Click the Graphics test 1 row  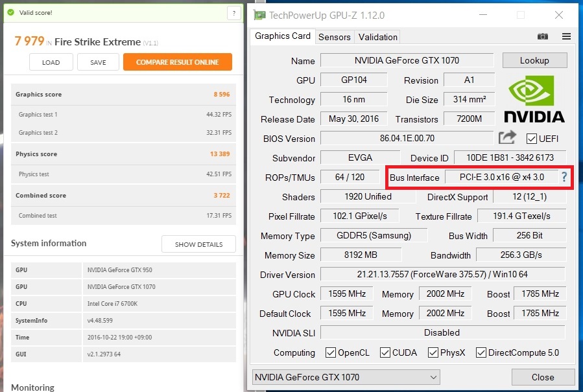123,115
